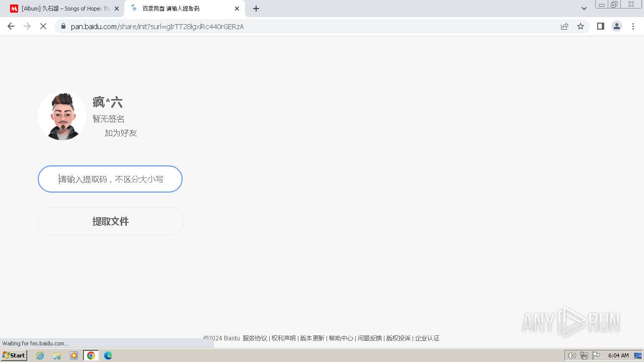Open the 问题反馈 footer link
Screen dimensions: 644x362
[x=370, y=338]
